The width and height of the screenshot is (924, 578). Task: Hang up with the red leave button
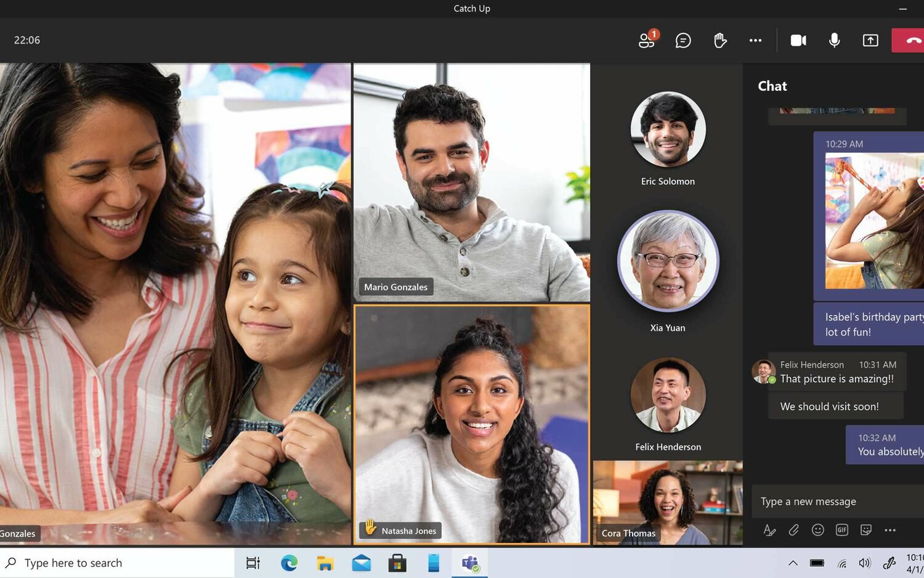pos(908,41)
